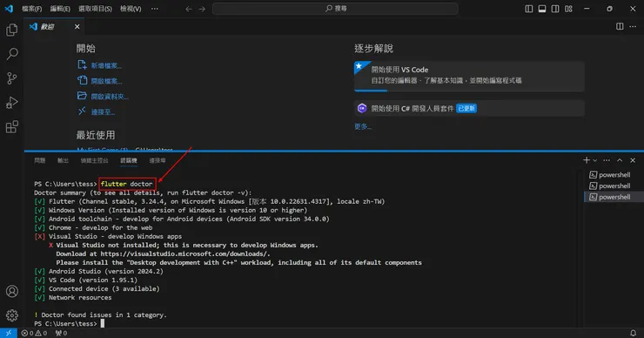Open the 開始使用 VS Code walkthrough

469,76
